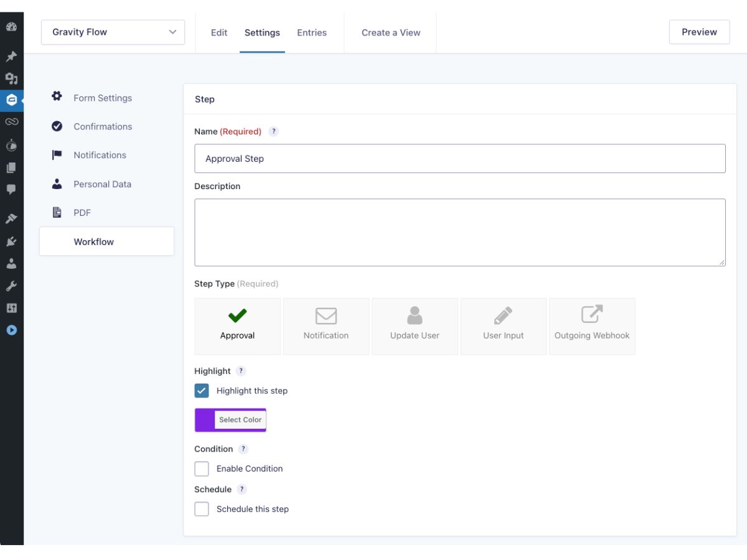
Task: Open Comments via the speech bubble icon
Action: coord(11,189)
